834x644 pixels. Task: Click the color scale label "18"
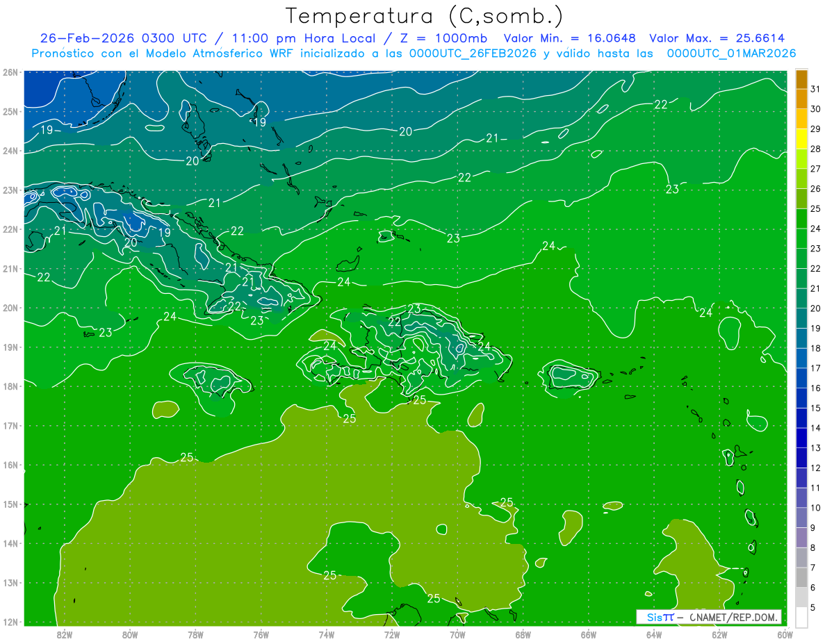pyautogui.click(x=815, y=348)
